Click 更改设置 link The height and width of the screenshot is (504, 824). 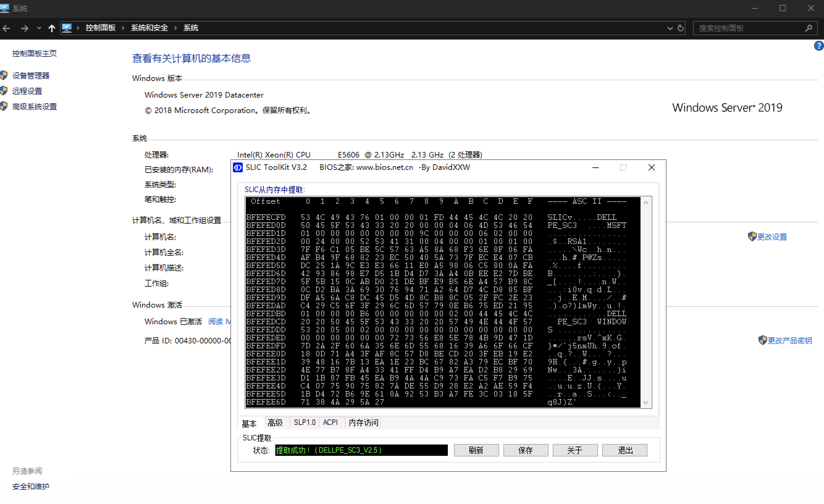pyautogui.click(x=772, y=237)
